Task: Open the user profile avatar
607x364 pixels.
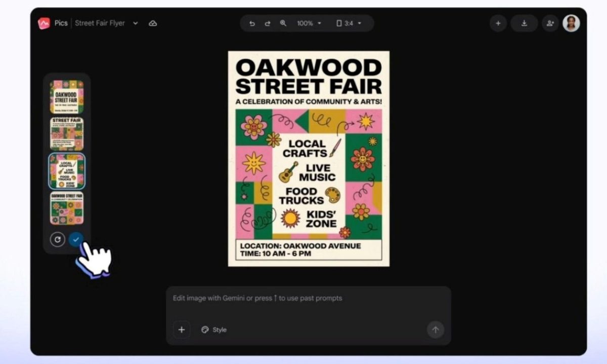Action: [x=571, y=23]
